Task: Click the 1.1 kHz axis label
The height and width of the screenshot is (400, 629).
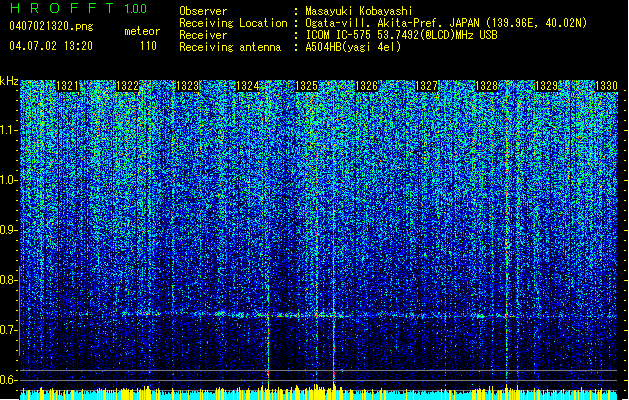Action: point(9,130)
